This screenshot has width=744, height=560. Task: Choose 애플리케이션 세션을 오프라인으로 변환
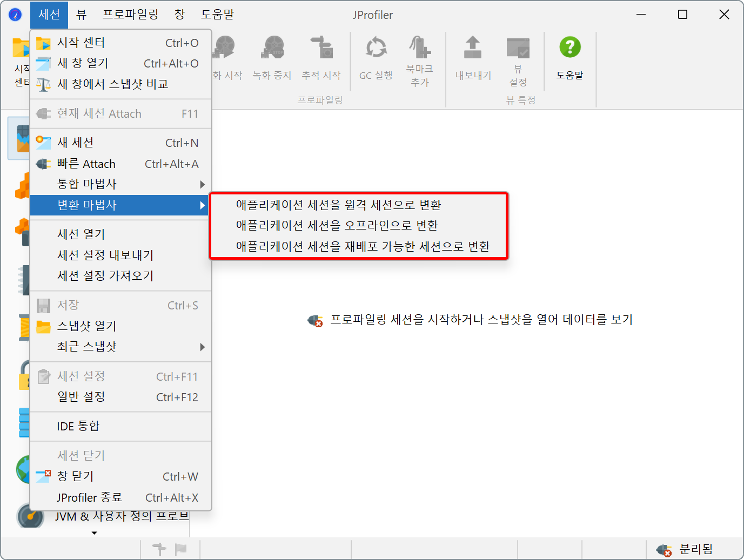[x=359, y=226]
